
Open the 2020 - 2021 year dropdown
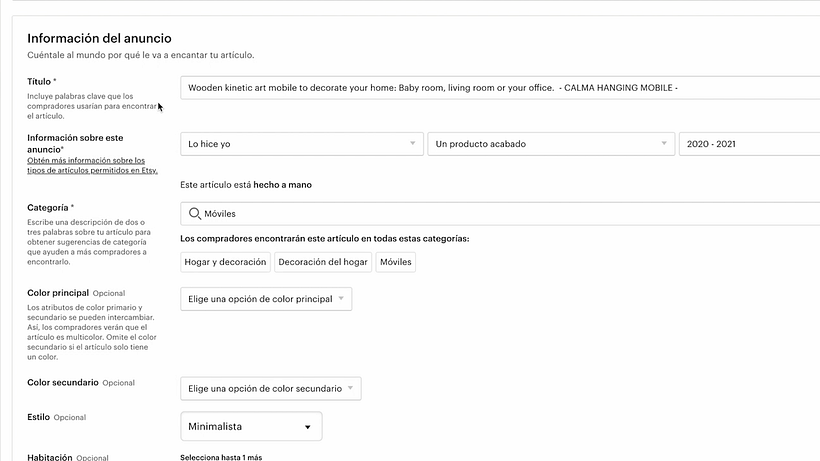(749, 144)
